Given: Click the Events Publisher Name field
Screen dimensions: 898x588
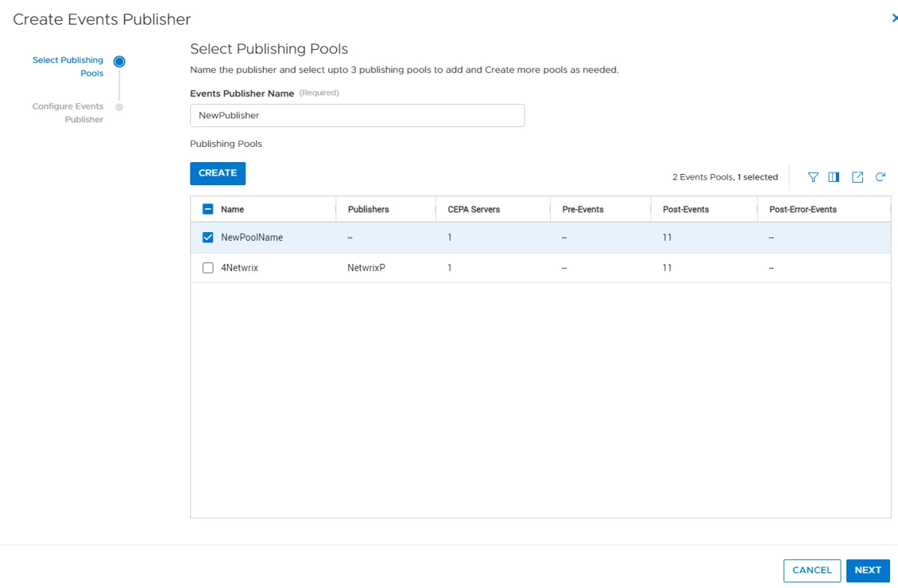Looking at the screenshot, I should coord(358,116).
